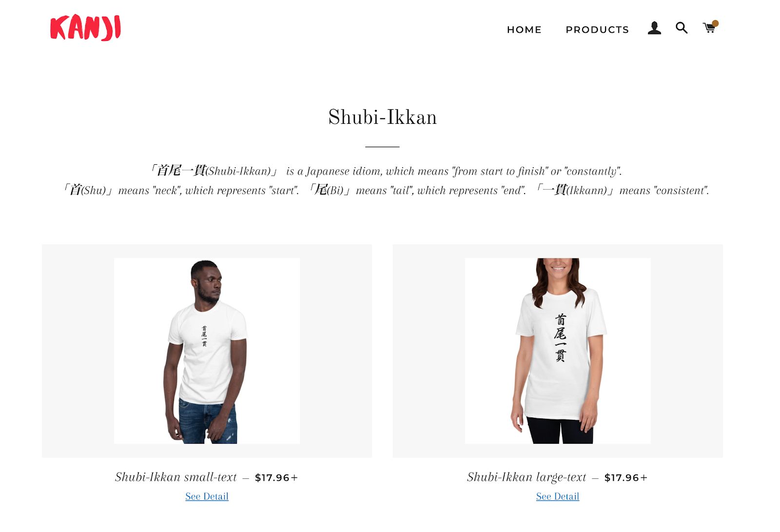Click the divider line under the heading
The height and width of the screenshot is (532, 780).
click(383, 146)
